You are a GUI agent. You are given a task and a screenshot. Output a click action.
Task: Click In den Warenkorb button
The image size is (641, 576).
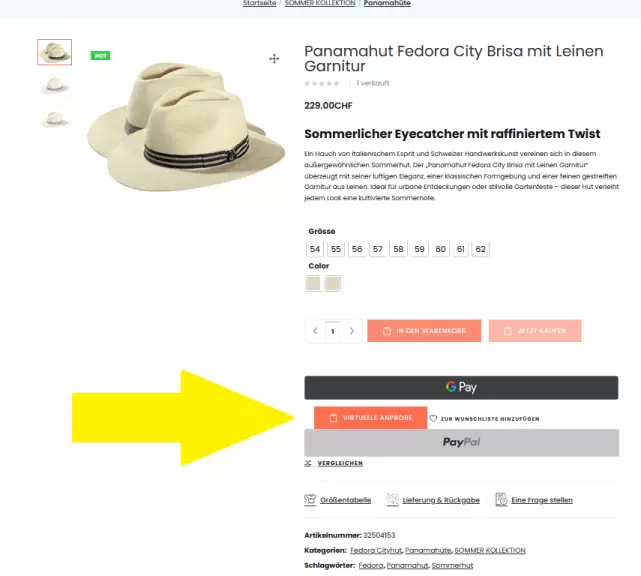click(x=424, y=331)
